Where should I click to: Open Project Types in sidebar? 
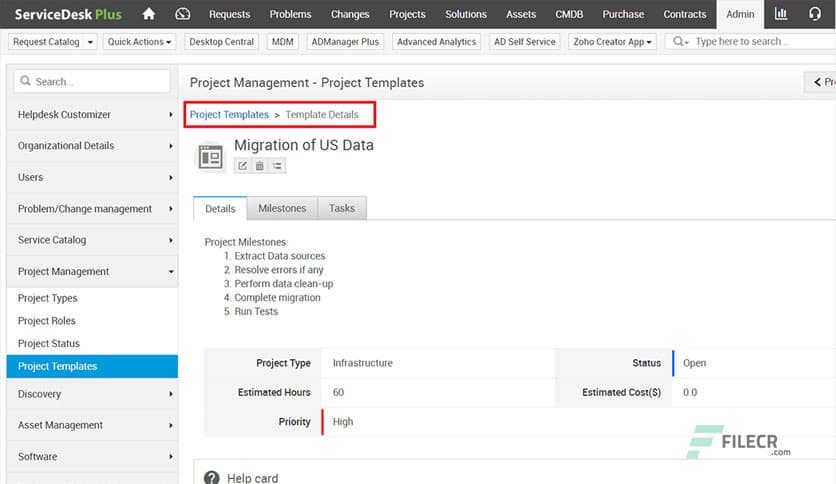coord(47,298)
